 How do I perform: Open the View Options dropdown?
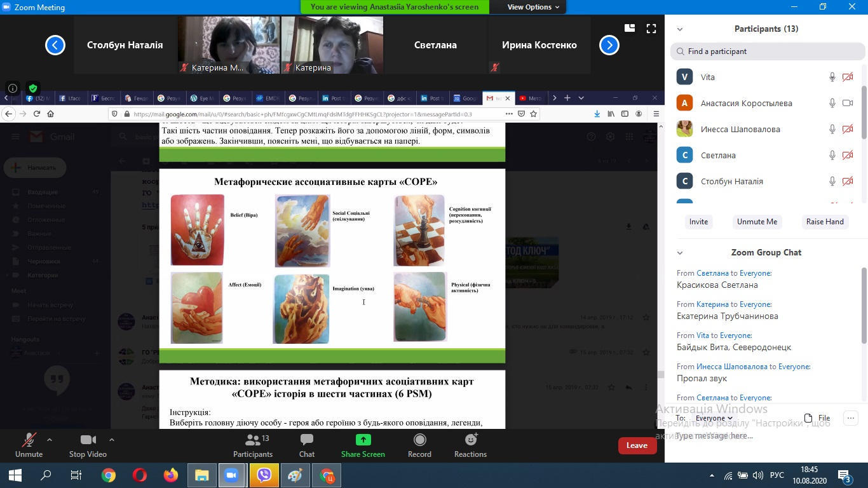(x=533, y=7)
